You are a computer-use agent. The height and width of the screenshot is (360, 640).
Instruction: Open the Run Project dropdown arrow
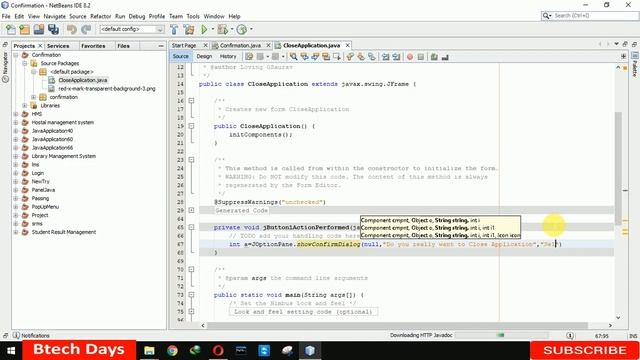pyautogui.click(x=212, y=29)
